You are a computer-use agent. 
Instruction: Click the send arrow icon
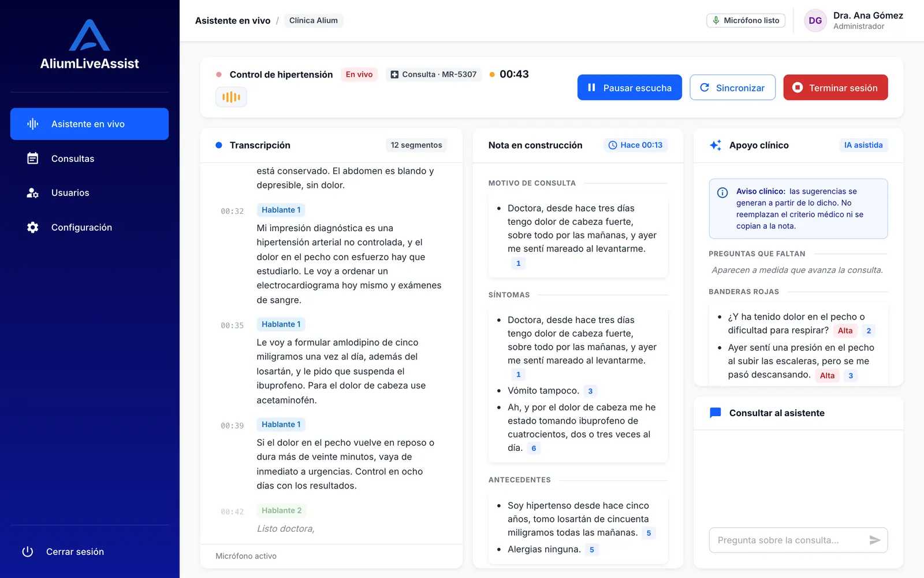pyautogui.click(x=875, y=540)
